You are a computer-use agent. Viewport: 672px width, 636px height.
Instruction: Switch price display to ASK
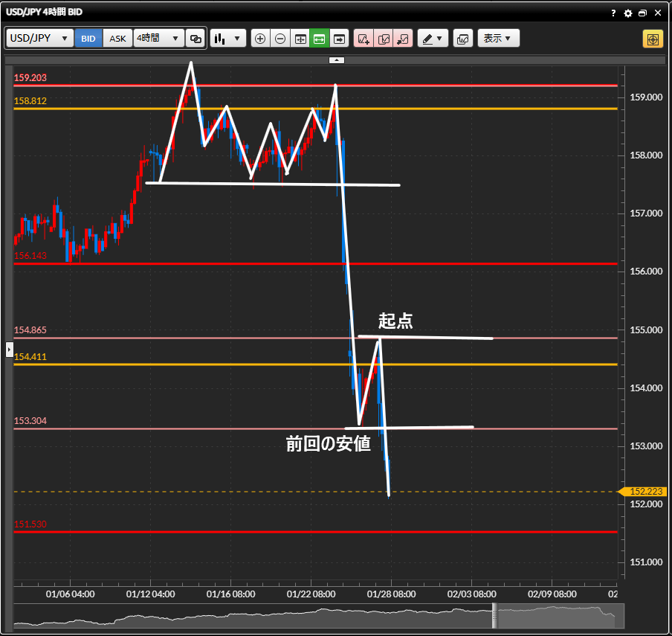click(117, 38)
